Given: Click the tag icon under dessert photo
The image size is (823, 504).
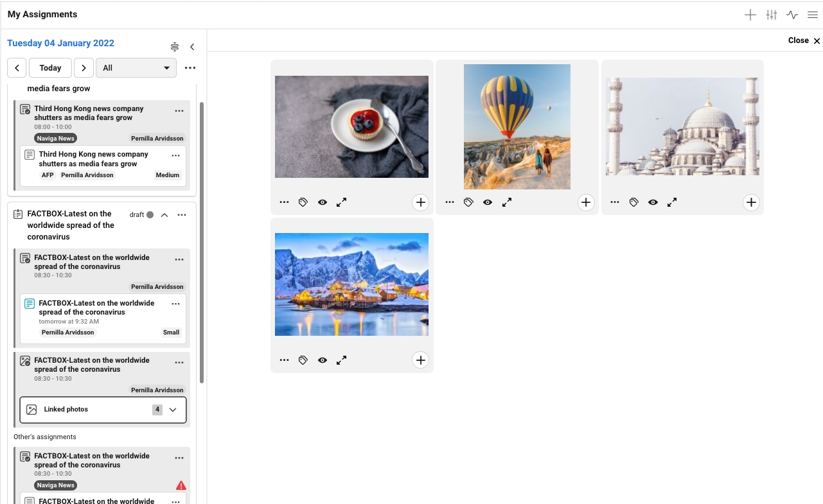Looking at the screenshot, I should [x=303, y=202].
